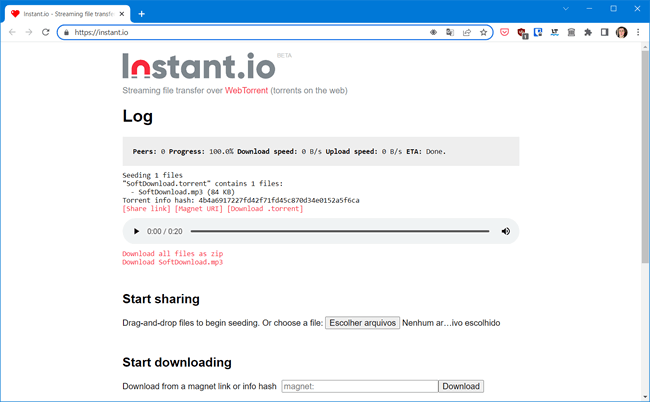Click the Escolher arquivos file button
Viewport: 650px width, 402px height.
pos(362,323)
